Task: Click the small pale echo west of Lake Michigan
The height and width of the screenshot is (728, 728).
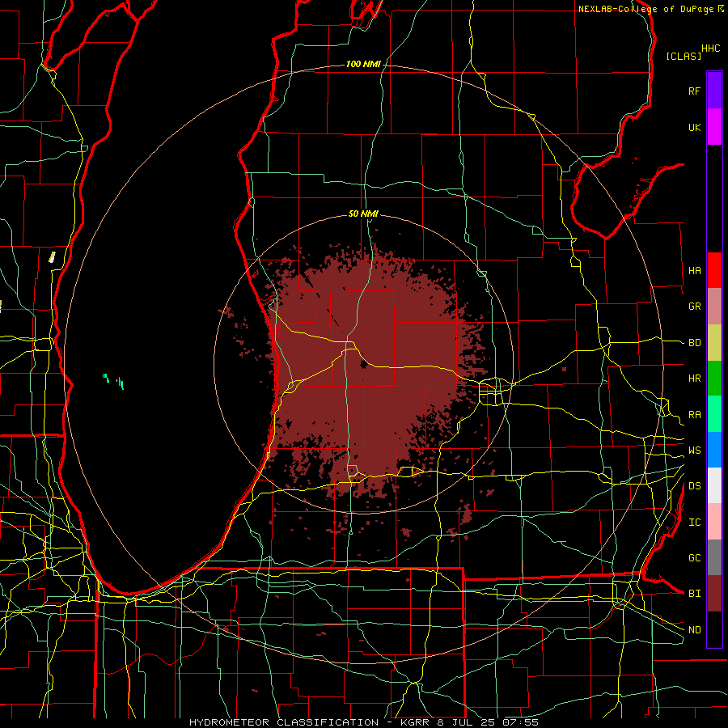Action: click(x=52, y=257)
